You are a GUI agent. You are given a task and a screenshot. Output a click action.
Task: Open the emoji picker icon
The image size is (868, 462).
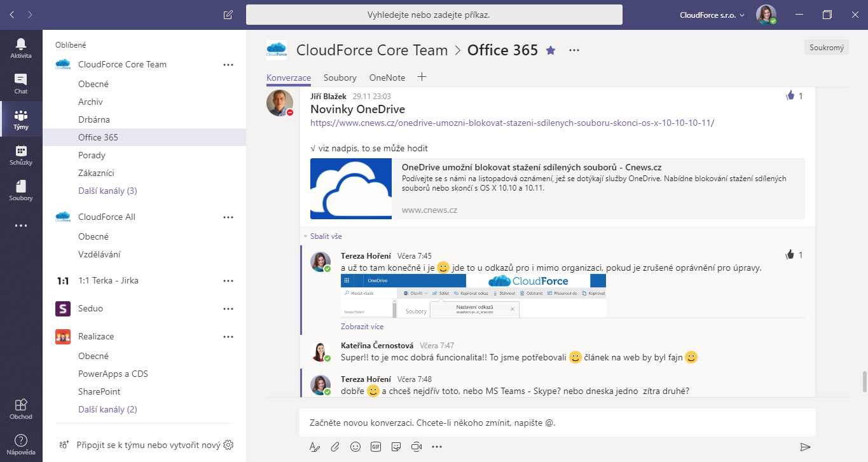click(355, 447)
